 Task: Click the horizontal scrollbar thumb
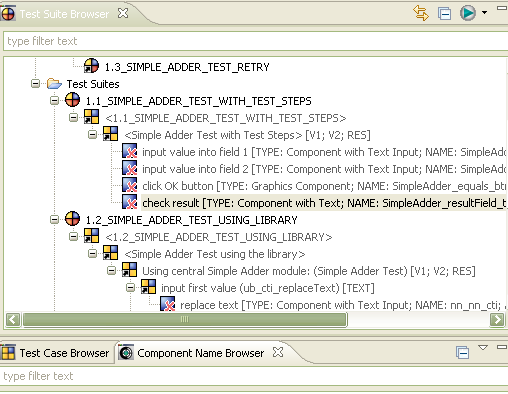pyautogui.click(x=185, y=319)
